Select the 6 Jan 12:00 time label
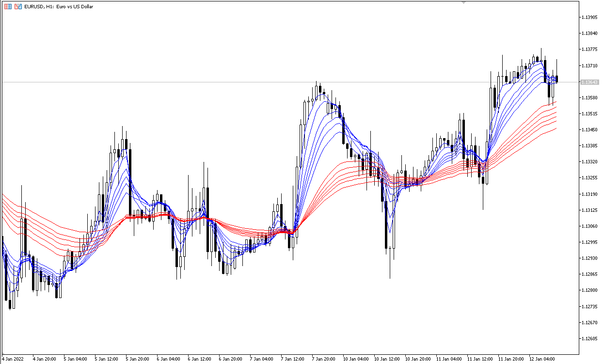604x364 pixels. (200, 359)
